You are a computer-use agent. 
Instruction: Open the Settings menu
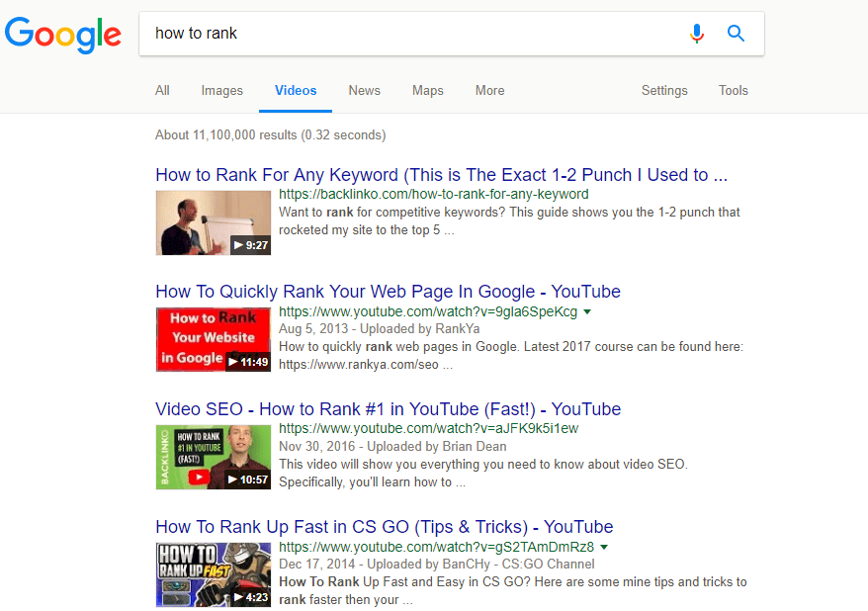coord(664,90)
